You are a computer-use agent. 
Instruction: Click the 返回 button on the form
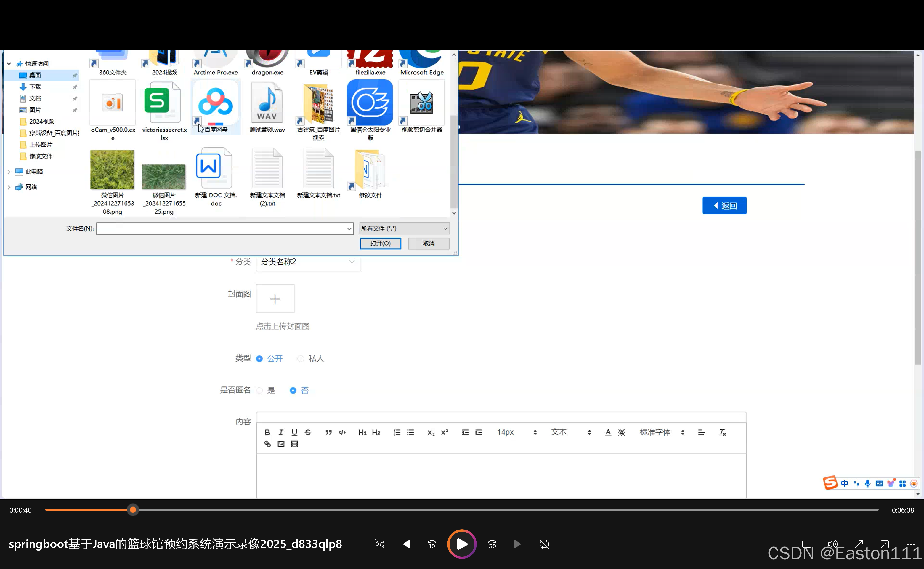click(724, 205)
